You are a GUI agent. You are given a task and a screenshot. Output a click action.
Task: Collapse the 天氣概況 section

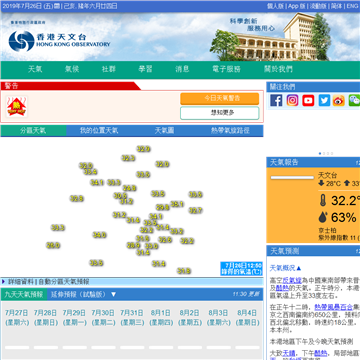[x=285, y=268]
